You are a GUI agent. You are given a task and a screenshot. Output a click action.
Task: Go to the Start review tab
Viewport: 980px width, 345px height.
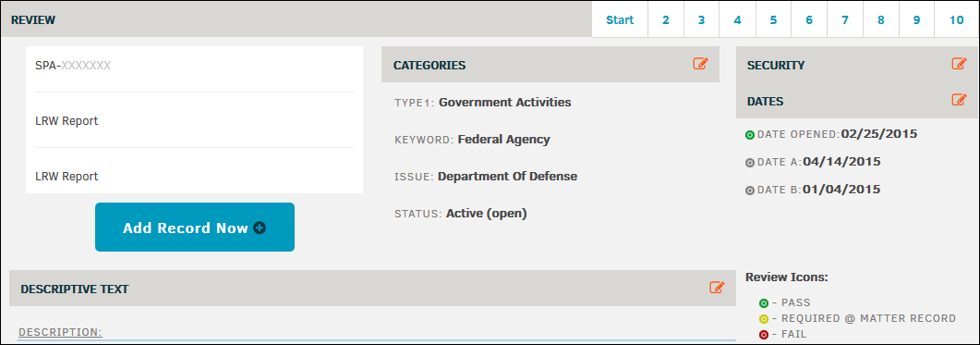(620, 20)
